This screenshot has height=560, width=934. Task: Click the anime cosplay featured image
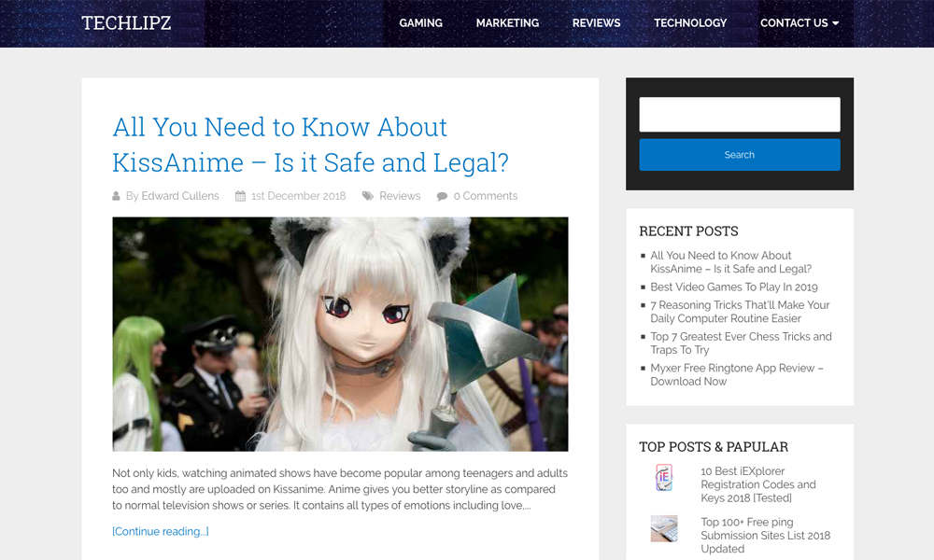click(340, 334)
